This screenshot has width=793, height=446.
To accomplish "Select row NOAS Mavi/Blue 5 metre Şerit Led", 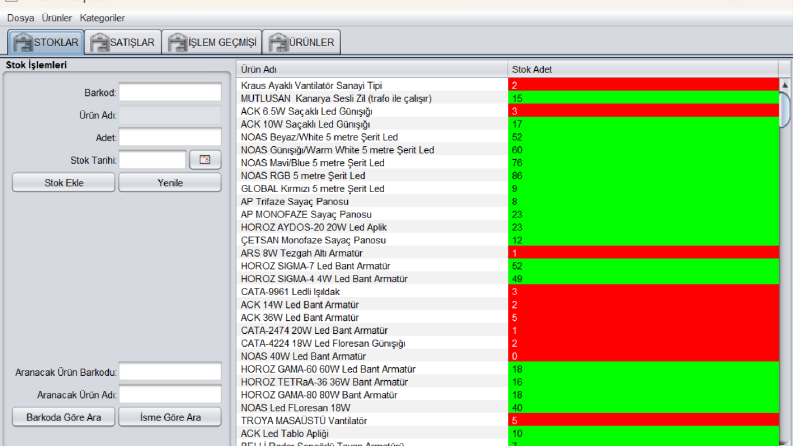I will pyautogui.click(x=508, y=162).
